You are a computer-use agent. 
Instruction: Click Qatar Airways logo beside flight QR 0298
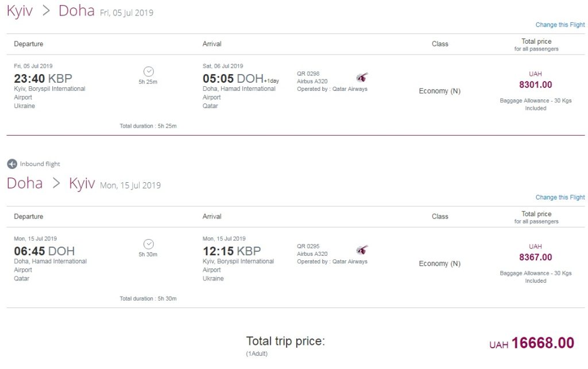click(x=362, y=77)
